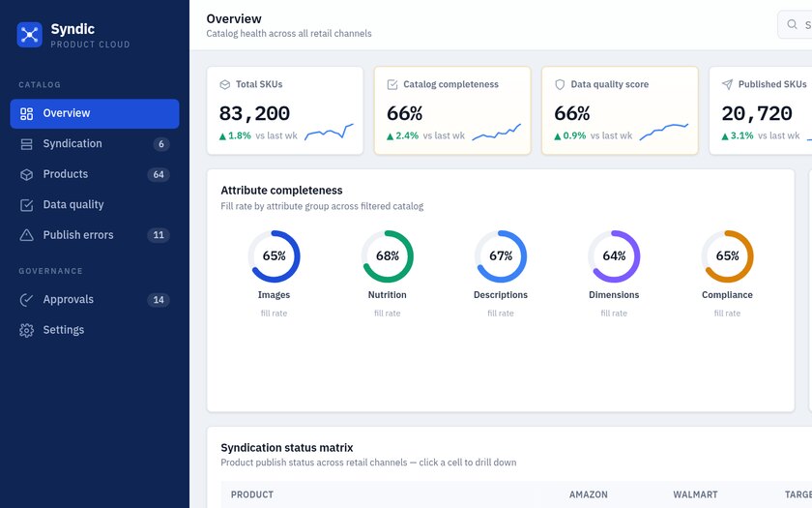This screenshot has height=508, width=812.
Task: Click the Syndication badge showing 6
Action: point(161,144)
